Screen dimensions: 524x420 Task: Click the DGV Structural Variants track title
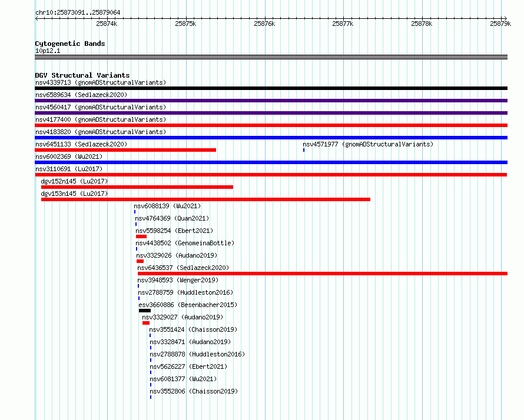point(82,75)
